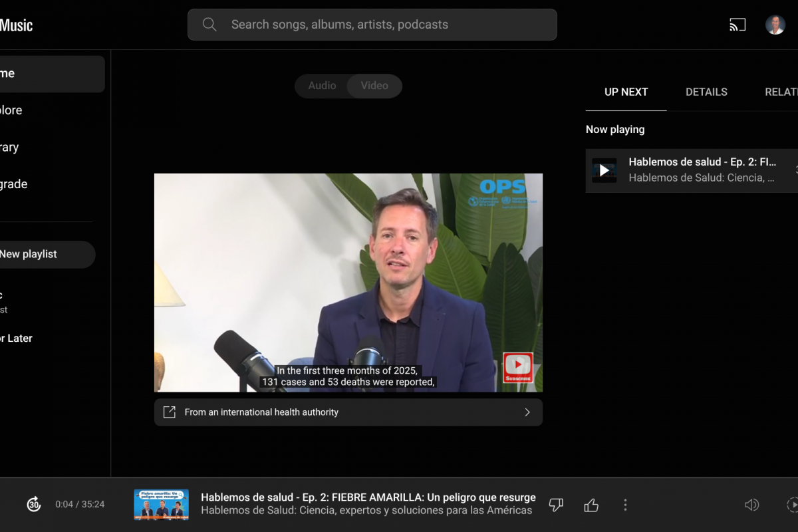This screenshot has width=798, height=532.
Task: Open the user profile avatar menu
Action: pyautogui.click(x=775, y=25)
